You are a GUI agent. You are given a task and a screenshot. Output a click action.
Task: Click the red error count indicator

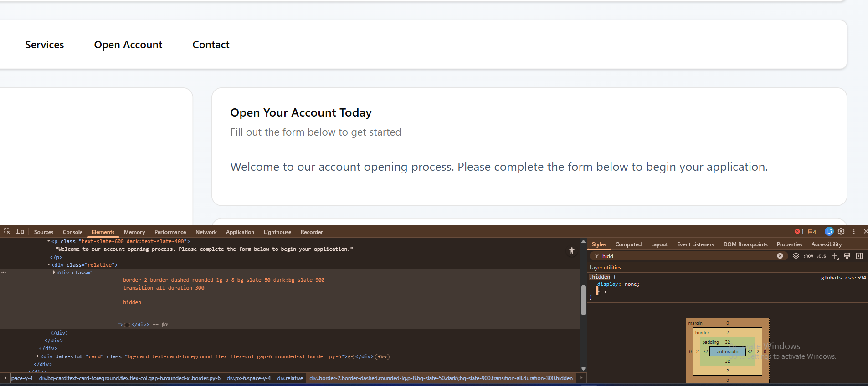[x=799, y=232]
